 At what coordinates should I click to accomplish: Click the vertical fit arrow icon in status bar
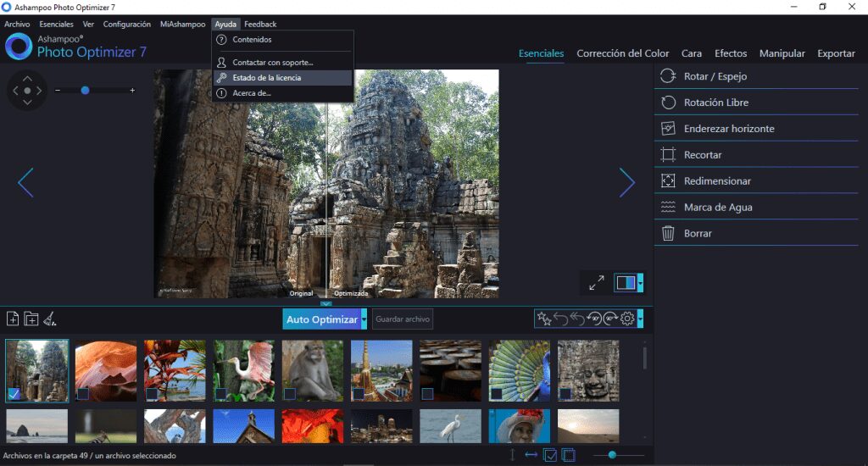[512, 455]
